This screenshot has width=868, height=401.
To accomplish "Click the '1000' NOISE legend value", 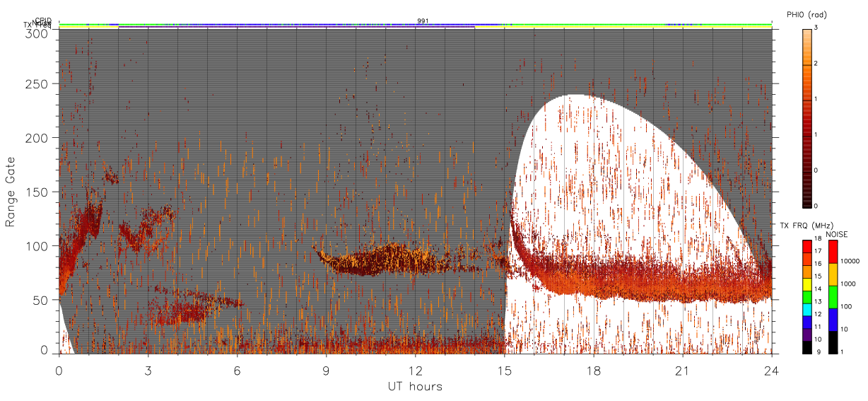I will coord(848,284).
